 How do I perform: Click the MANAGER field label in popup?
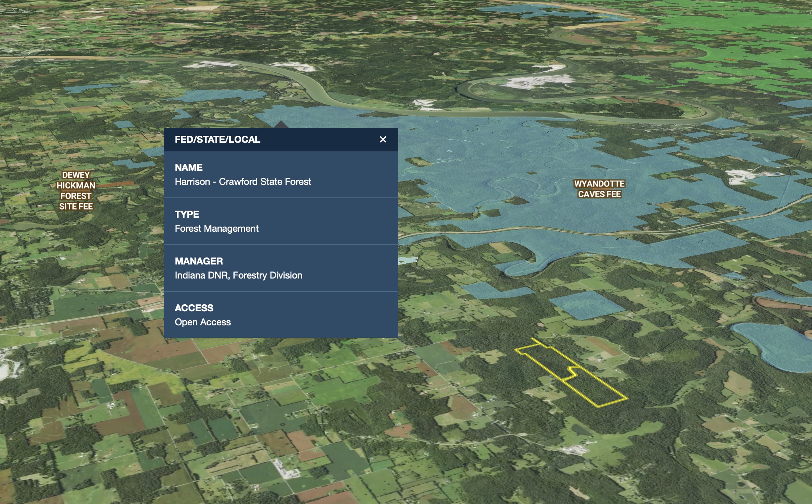(x=199, y=261)
